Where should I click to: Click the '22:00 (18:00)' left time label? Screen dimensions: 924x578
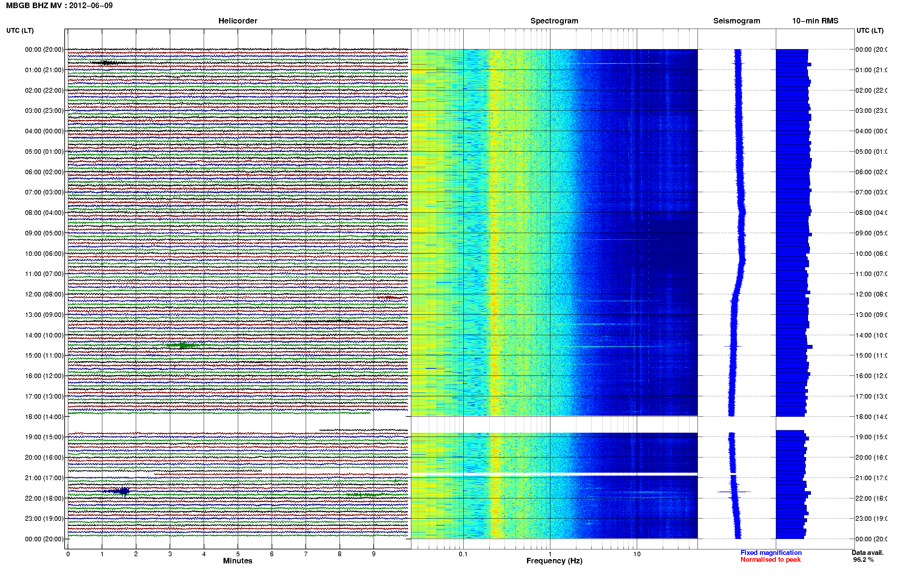pyautogui.click(x=44, y=498)
